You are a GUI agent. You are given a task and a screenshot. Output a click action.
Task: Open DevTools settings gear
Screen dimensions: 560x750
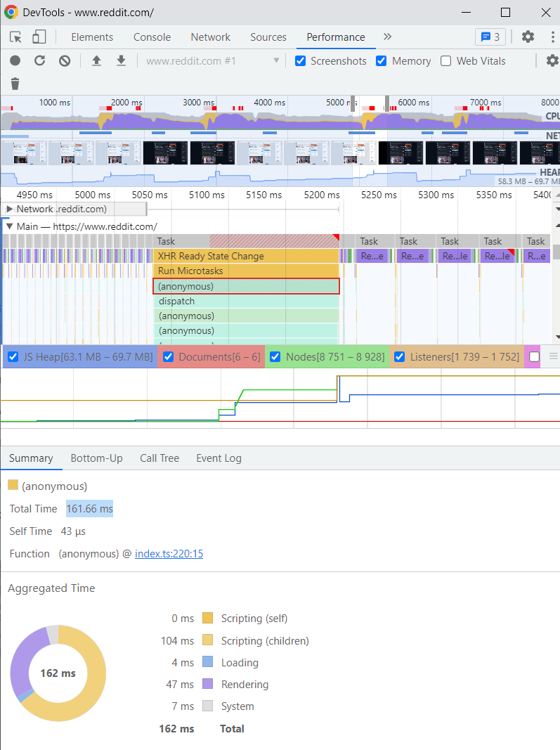(x=528, y=37)
